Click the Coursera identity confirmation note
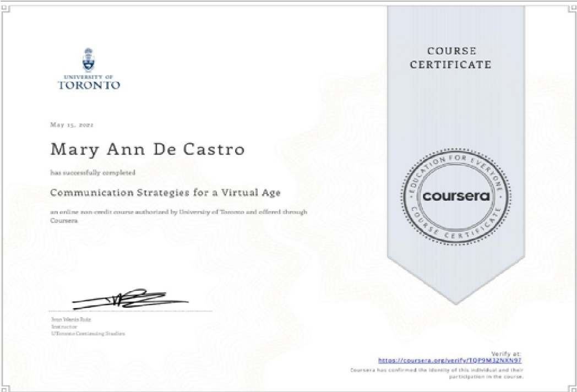 [437, 374]
